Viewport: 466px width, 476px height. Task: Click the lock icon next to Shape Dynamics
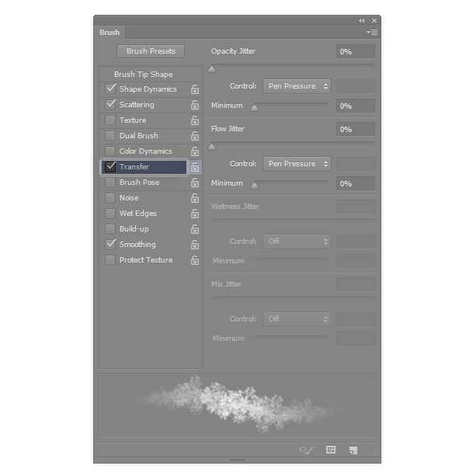(195, 89)
